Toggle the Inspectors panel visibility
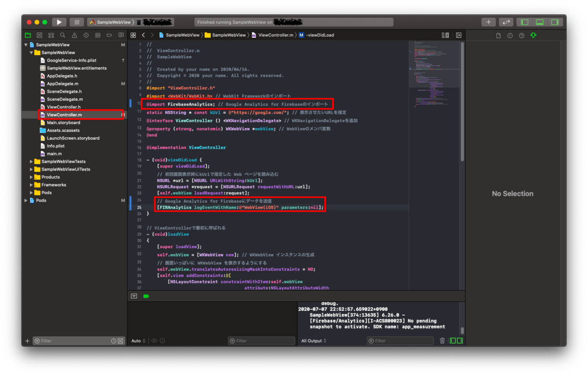The width and height of the screenshot is (588, 375). [555, 22]
